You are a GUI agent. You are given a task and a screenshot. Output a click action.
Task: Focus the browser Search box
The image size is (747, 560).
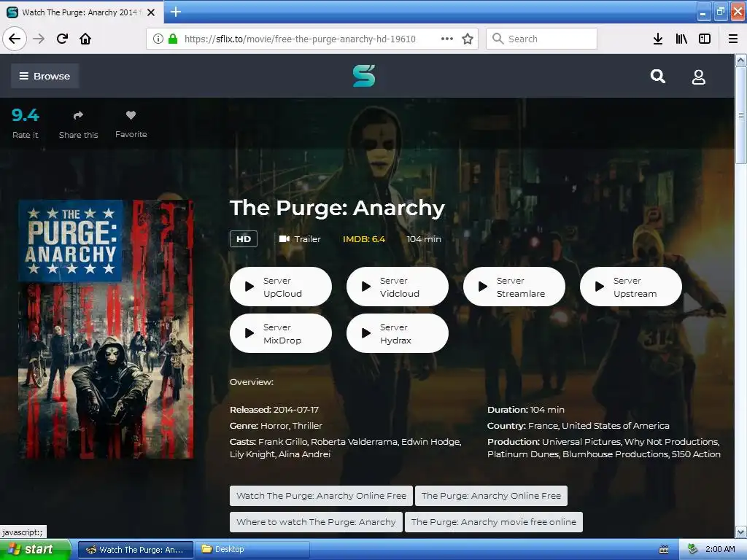tap(542, 39)
